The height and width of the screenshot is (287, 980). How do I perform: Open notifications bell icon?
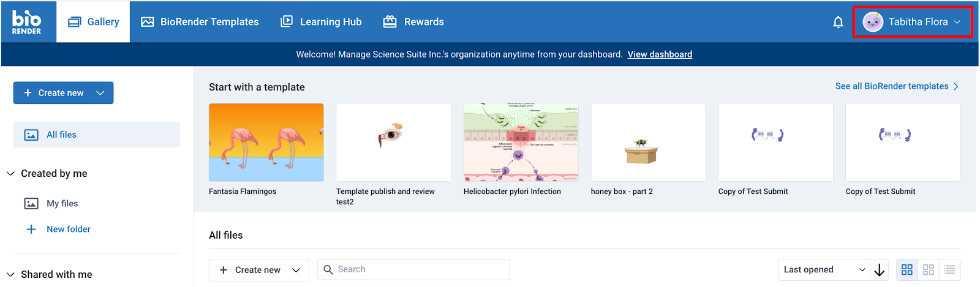(838, 22)
